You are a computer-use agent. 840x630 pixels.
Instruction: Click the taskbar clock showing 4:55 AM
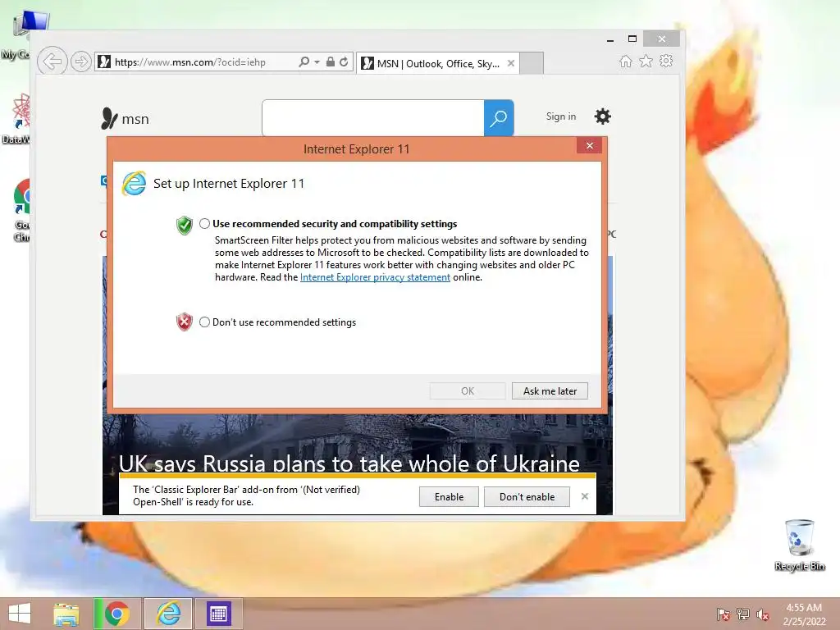804,614
